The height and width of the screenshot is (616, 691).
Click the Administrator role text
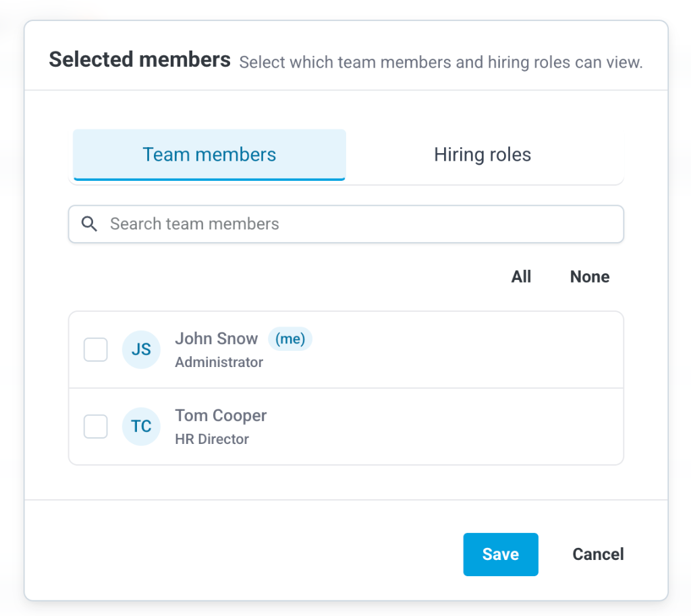tap(219, 362)
